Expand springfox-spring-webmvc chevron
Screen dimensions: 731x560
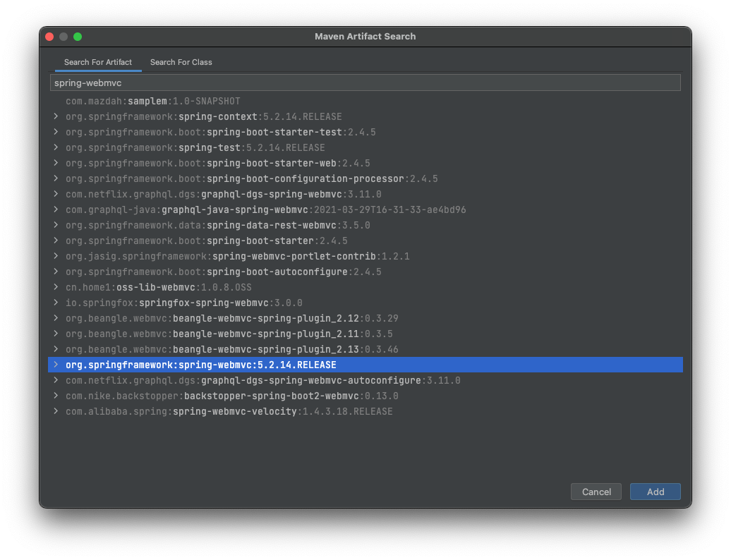click(56, 303)
